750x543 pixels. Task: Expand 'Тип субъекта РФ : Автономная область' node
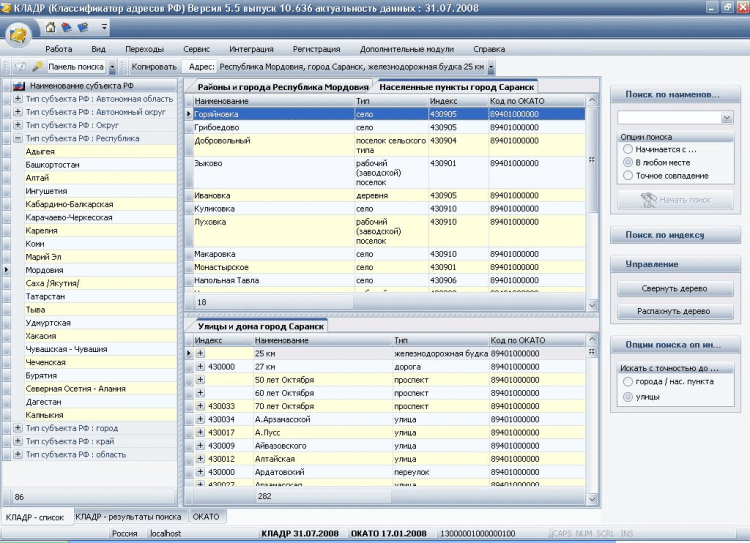pos(18,99)
